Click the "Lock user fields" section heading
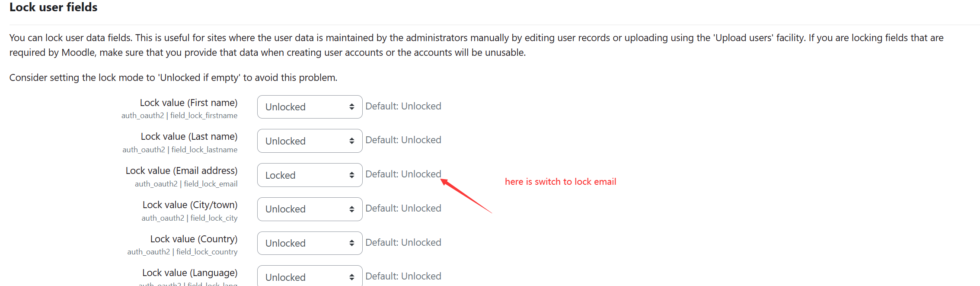The height and width of the screenshot is (286, 980). tap(54, 7)
